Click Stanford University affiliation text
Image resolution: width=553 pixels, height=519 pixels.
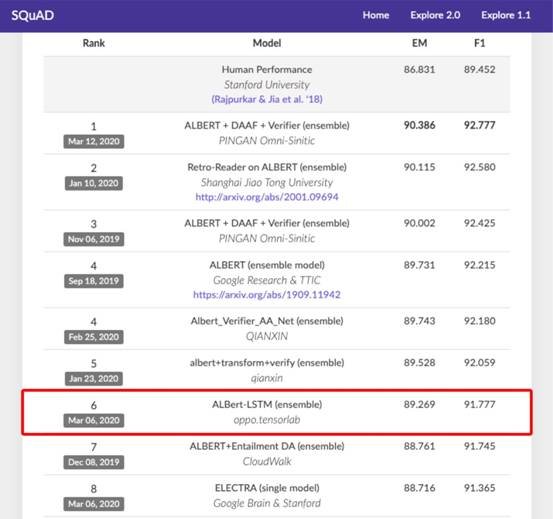tap(267, 85)
